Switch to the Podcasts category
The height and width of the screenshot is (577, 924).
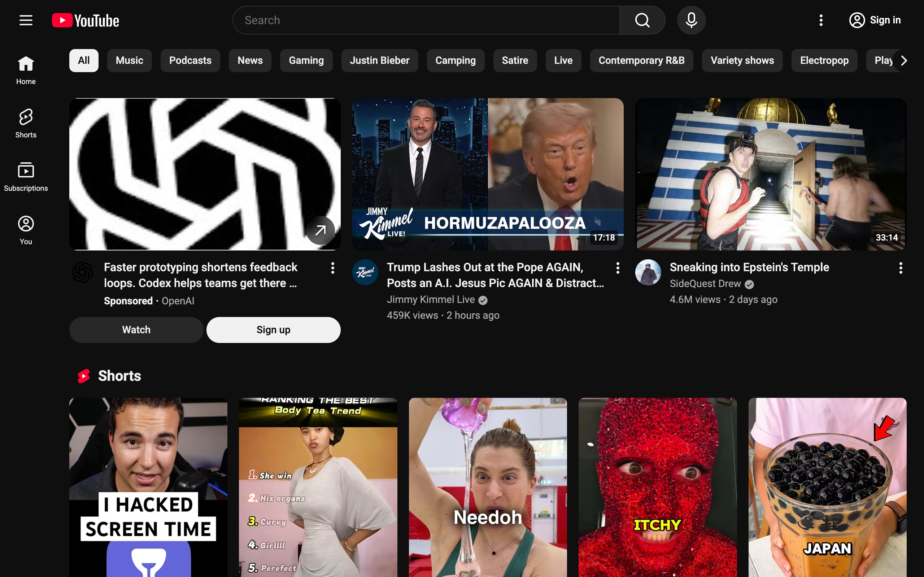click(190, 60)
